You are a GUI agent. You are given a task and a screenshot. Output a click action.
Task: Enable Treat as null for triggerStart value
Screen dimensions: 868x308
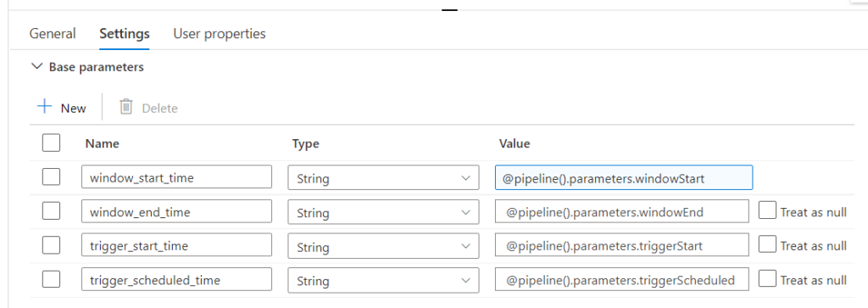[x=767, y=244]
